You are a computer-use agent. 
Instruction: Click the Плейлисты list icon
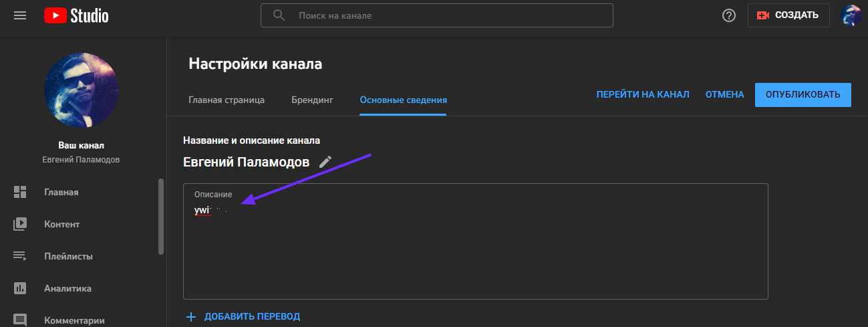20,256
